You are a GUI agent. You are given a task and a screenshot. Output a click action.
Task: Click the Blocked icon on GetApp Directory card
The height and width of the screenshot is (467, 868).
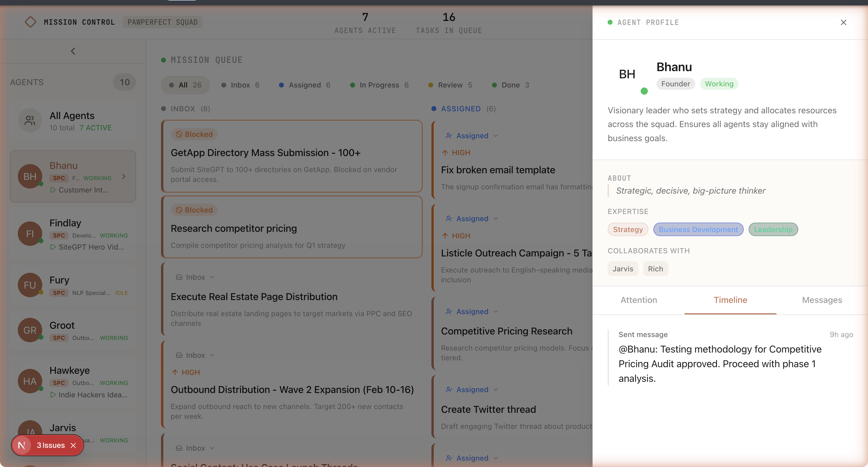(x=179, y=134)
